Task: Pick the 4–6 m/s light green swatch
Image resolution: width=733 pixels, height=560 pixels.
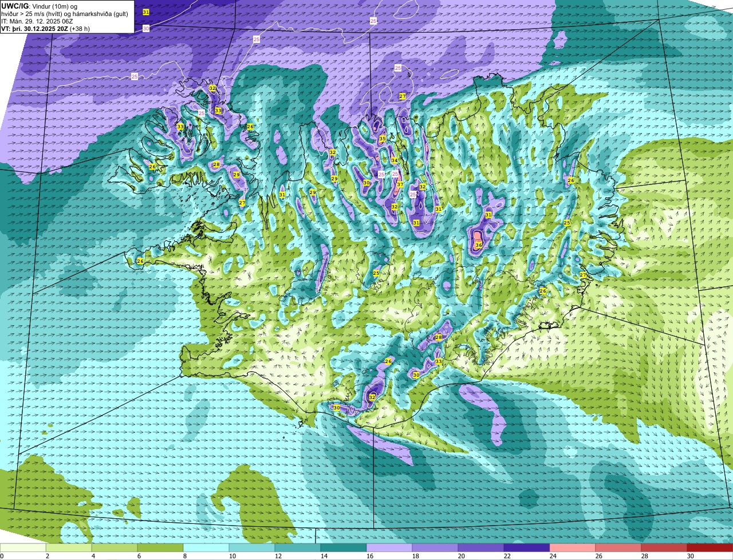Action: [x=115, y=547]
